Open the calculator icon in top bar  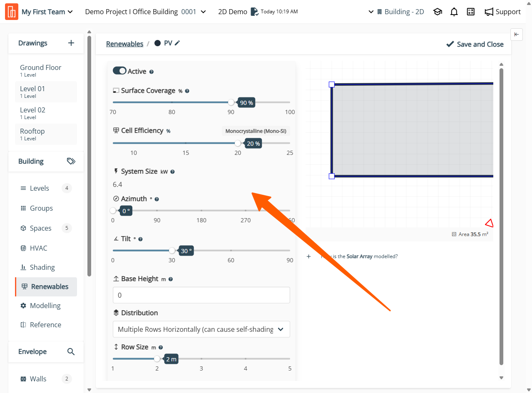[471, 12]
